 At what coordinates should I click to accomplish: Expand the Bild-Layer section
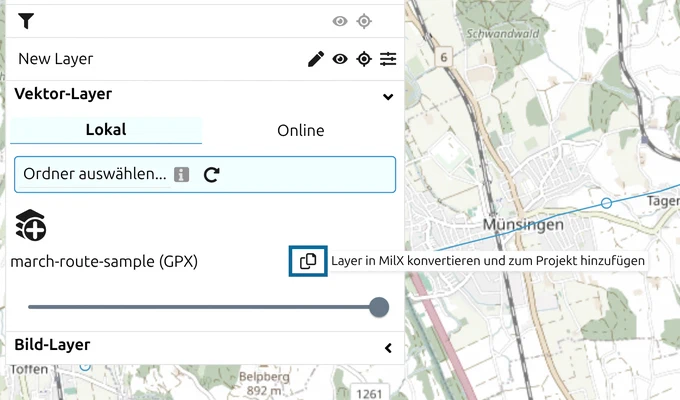click(x=388, y=348)
